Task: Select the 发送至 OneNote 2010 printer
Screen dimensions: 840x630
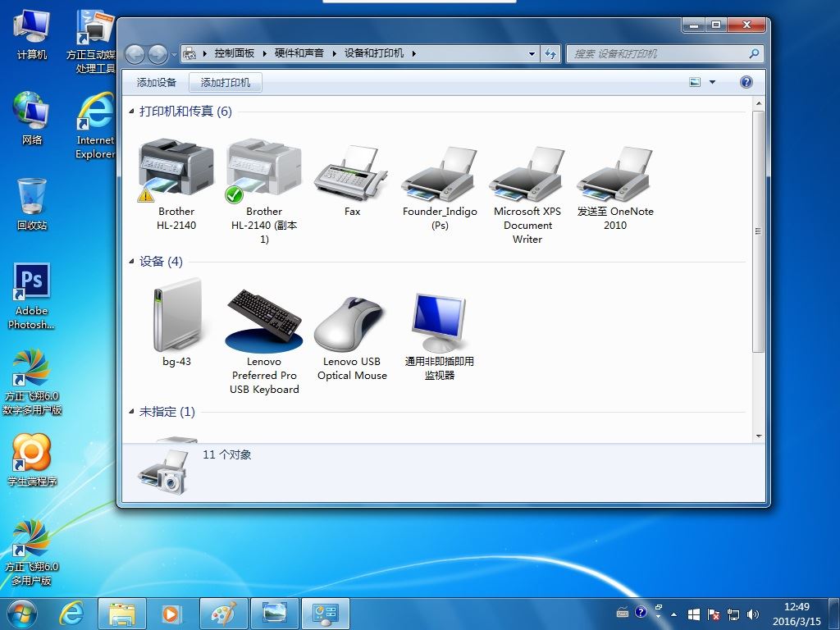Action: click(615, 188)
